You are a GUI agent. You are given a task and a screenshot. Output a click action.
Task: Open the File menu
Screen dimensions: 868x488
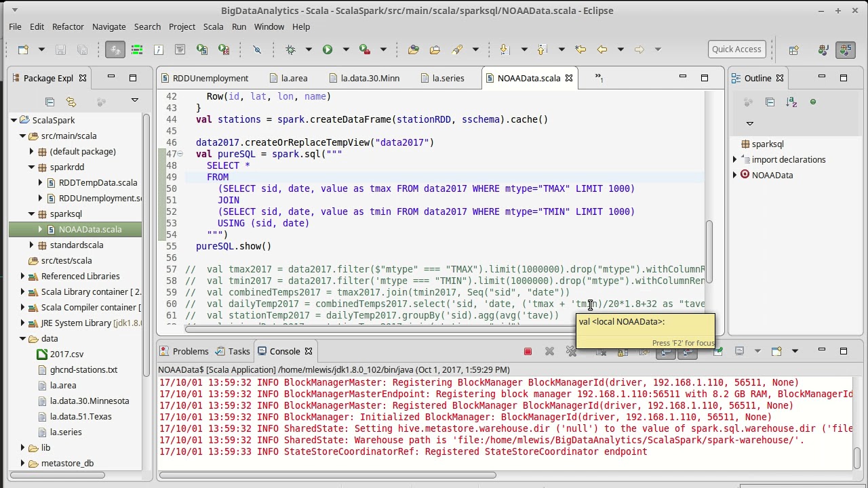click(15, 26)
